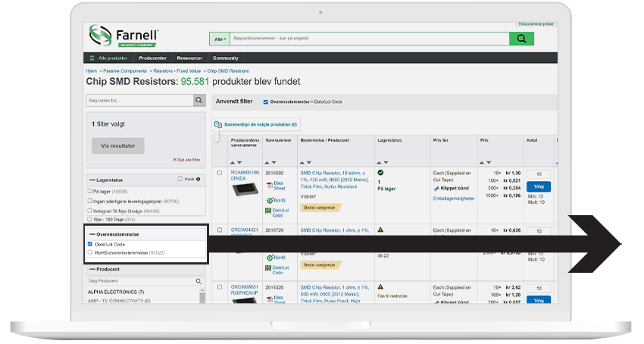Viewport: 644px width, 344px height.
Task: Collapse the Lagerstatus filter section
Action: [x=92, y=180]
